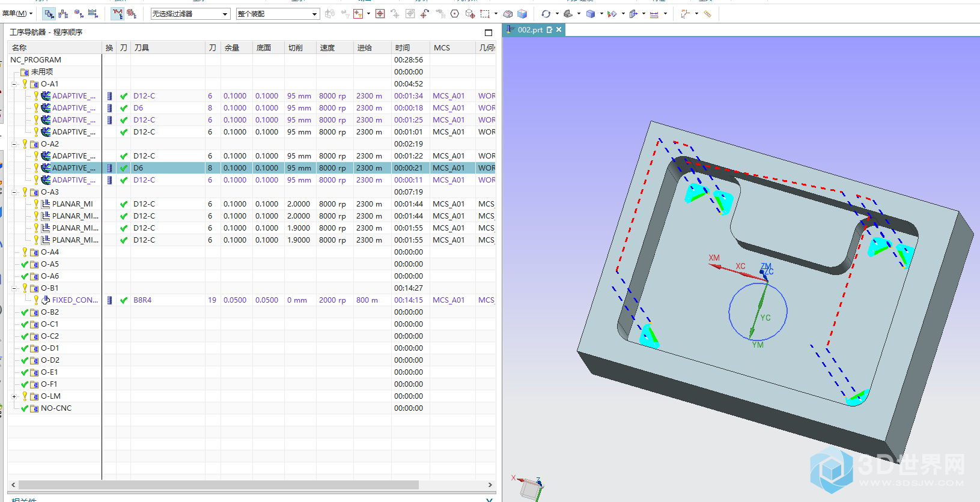This screenshot has height=502, width=980.
Task: Click the 进给 column header
Action: pyautogui.click(x=373, y=47)
